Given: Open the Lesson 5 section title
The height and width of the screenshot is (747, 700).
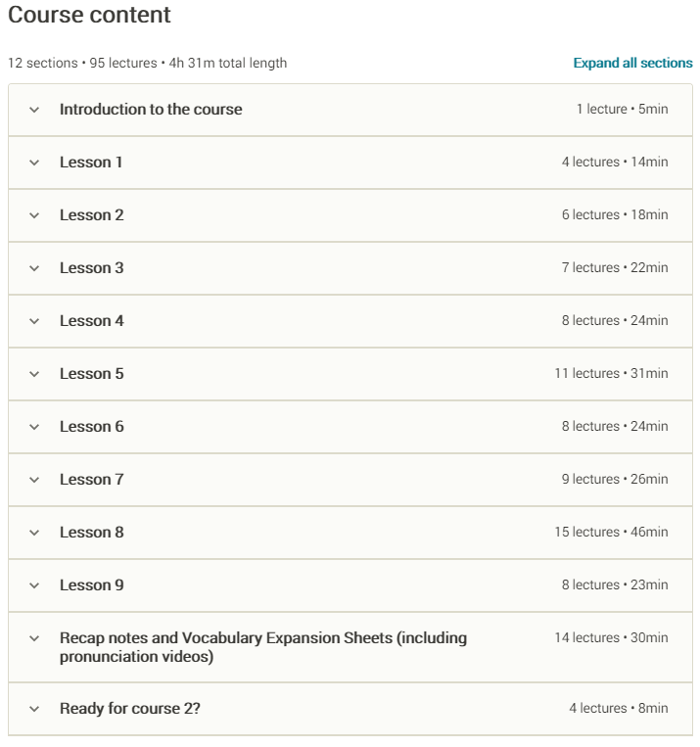Looking at the screenshot, I should click(x=92, y=374).
